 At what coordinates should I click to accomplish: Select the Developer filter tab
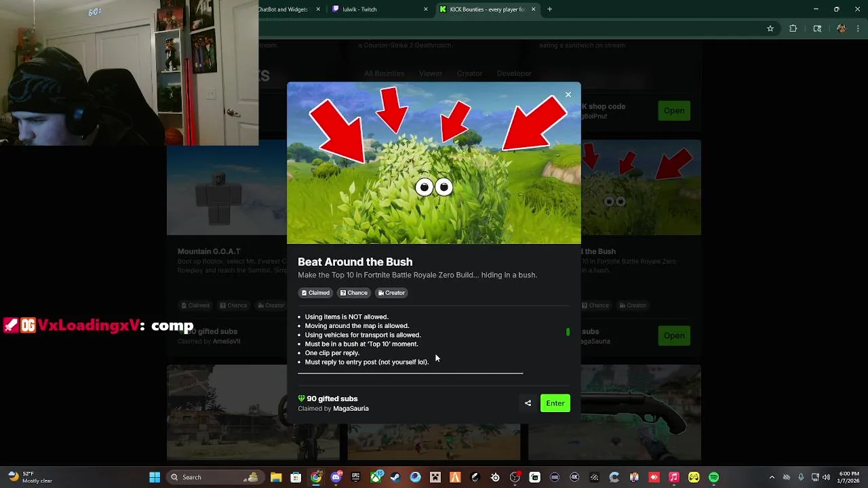514,73
